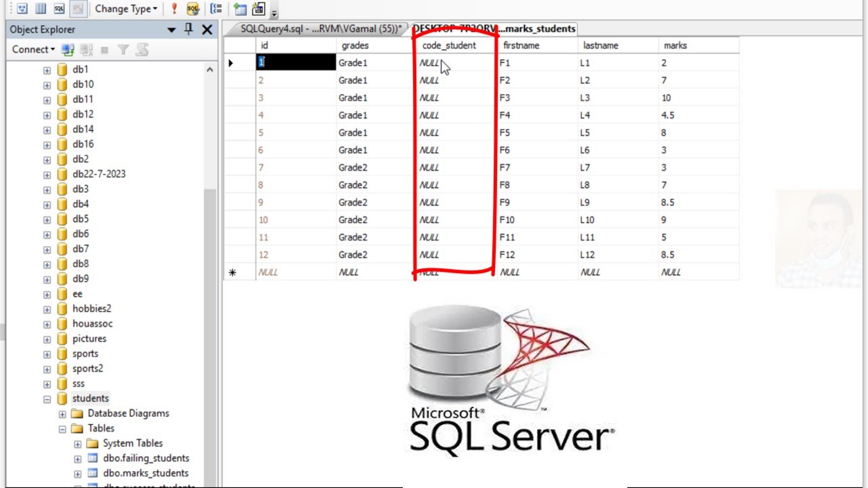This screenshot has height=488, width=868.
Task: Expand the hobbies2 database node
Action: pyautogui.click(x=47, y=309)
